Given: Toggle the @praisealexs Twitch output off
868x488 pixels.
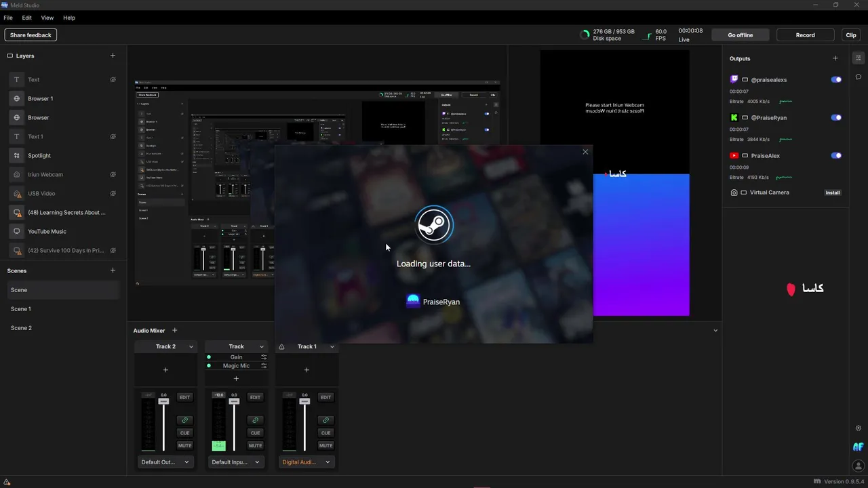Looking at the screenshot, I should click(836, 79).
